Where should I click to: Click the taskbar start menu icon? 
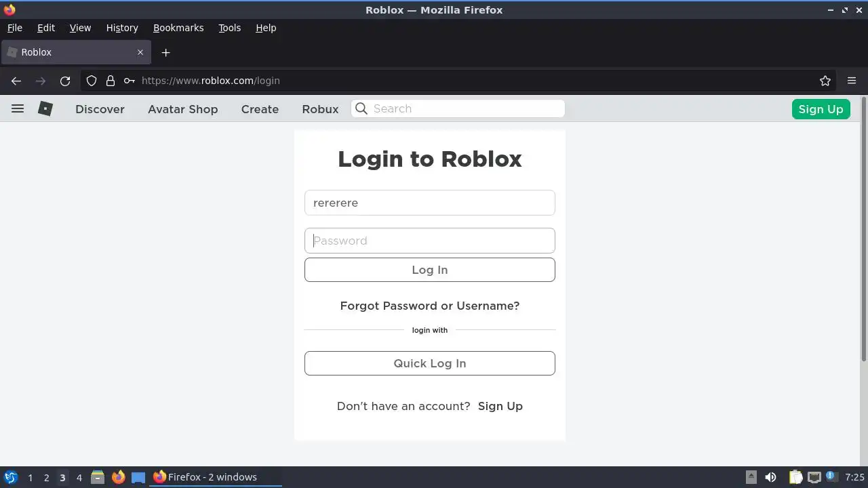[x=10, y=477]
